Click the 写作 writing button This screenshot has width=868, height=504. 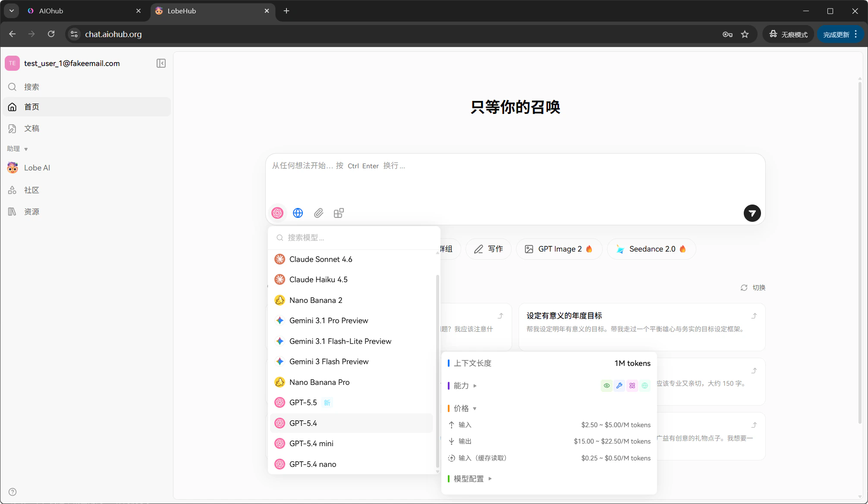pos(488,249)
